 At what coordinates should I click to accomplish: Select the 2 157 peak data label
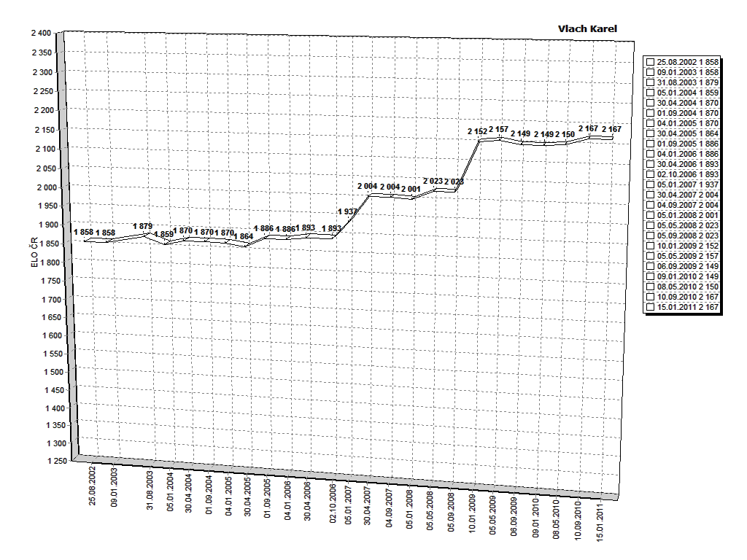(499, 130)
